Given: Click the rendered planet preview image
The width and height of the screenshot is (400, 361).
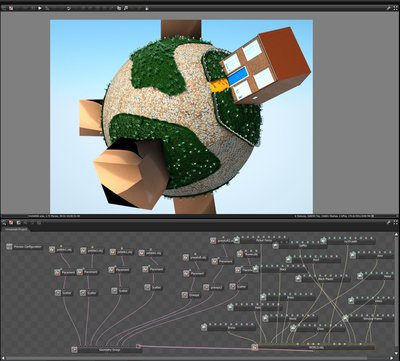Looking at the screenshot, I should click(x=181, y=116).
